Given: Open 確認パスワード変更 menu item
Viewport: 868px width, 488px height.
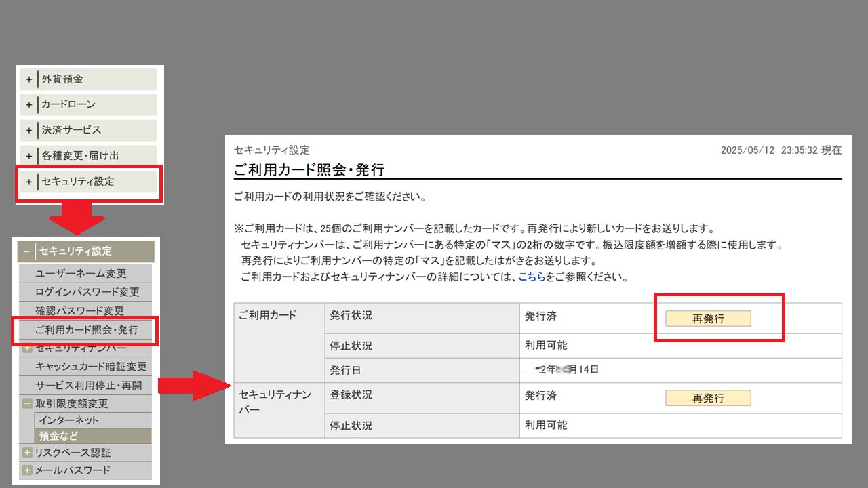Looking at the screenshot, I should [85, 310].
